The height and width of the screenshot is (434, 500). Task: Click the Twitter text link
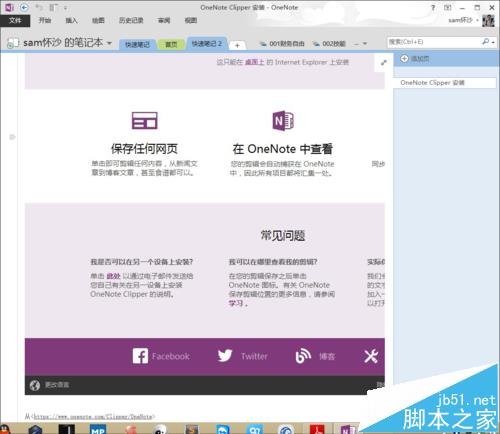pyautogui.click(x=254, y=357)
